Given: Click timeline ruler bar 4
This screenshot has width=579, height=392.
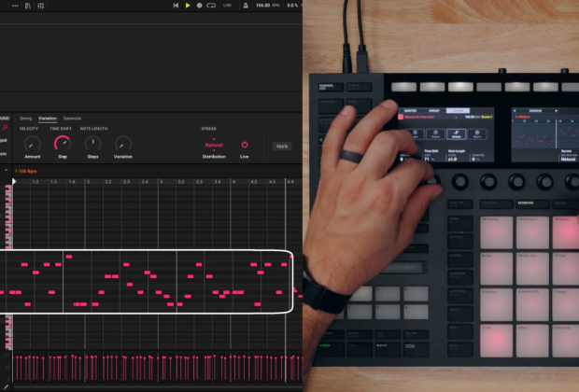Looking at the screenshot, I should pyautogui.click(x=233, y=182).
